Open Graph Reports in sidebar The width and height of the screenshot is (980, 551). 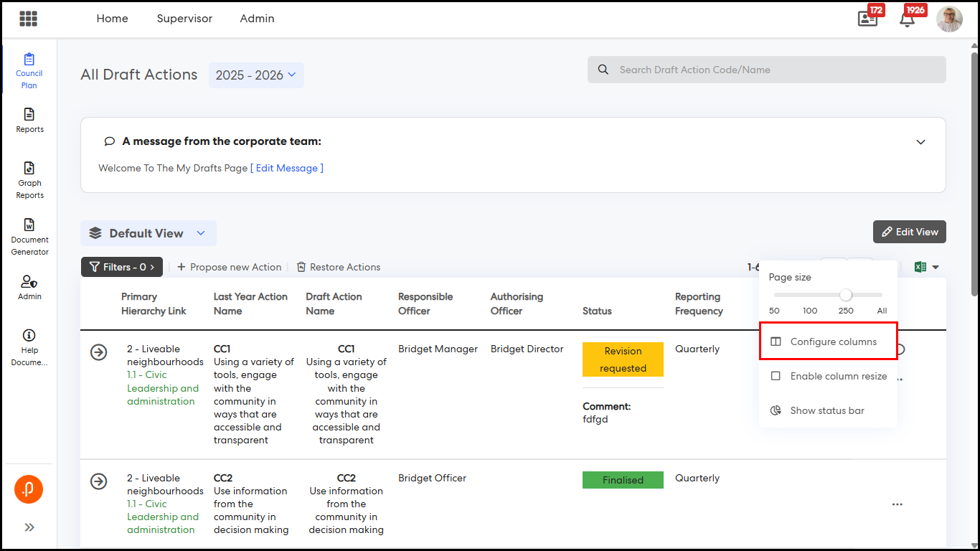click(x=29, y=179)
